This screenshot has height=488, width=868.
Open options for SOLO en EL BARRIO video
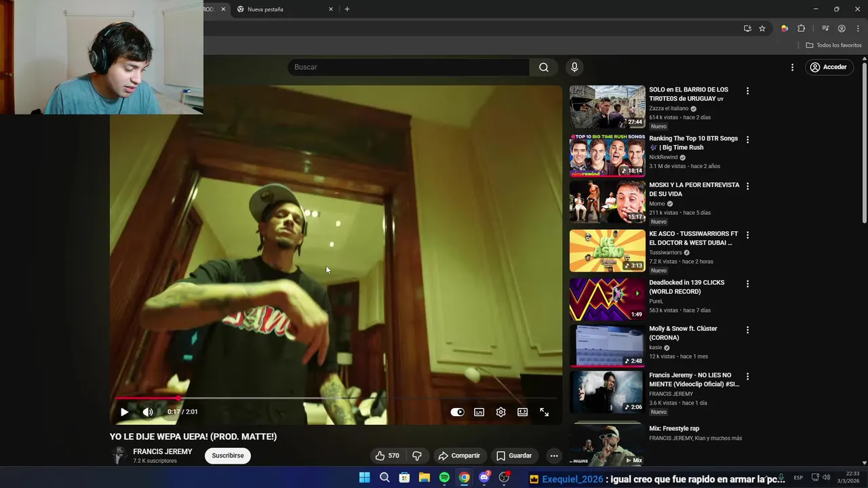(x=747, y=91)
